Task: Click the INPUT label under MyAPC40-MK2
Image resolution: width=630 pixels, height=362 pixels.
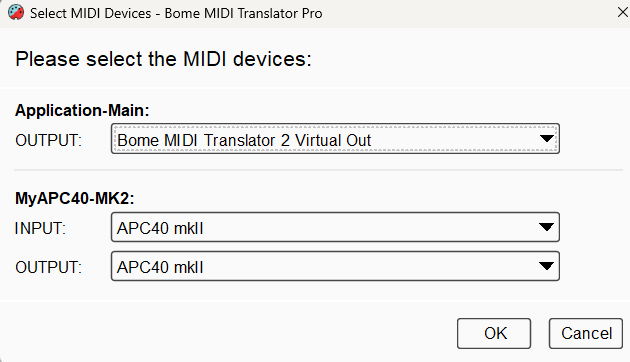Action: (x=40, y=228)
